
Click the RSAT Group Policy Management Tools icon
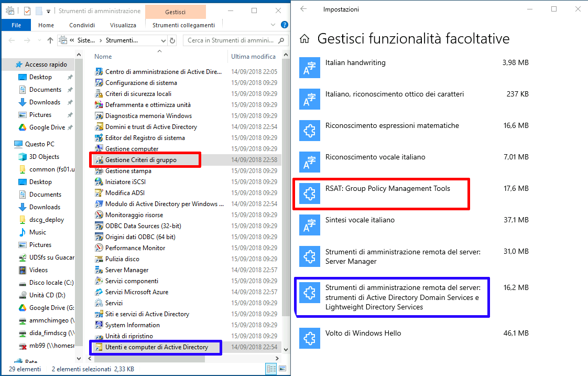pos(310,194)
